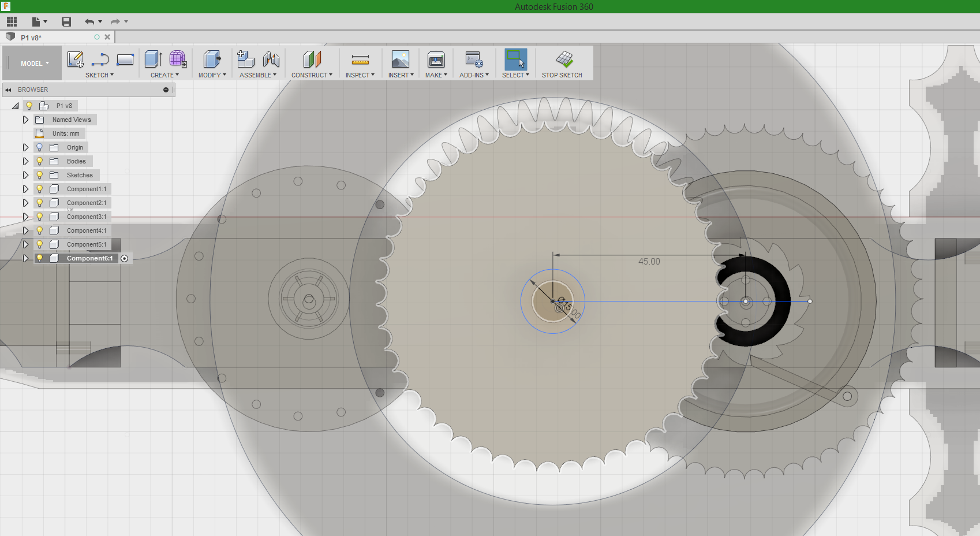Click the Scripts and Add-Ins icon

click(x=474, y=59)
